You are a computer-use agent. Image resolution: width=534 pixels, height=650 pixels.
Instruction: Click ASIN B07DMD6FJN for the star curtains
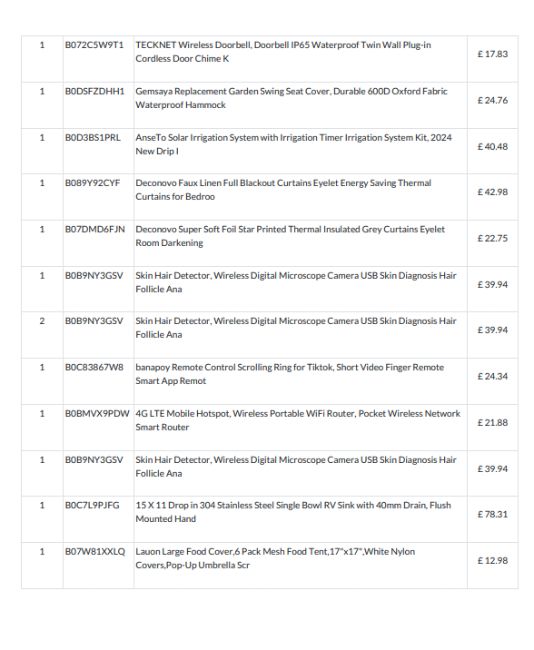click(95, 229)
